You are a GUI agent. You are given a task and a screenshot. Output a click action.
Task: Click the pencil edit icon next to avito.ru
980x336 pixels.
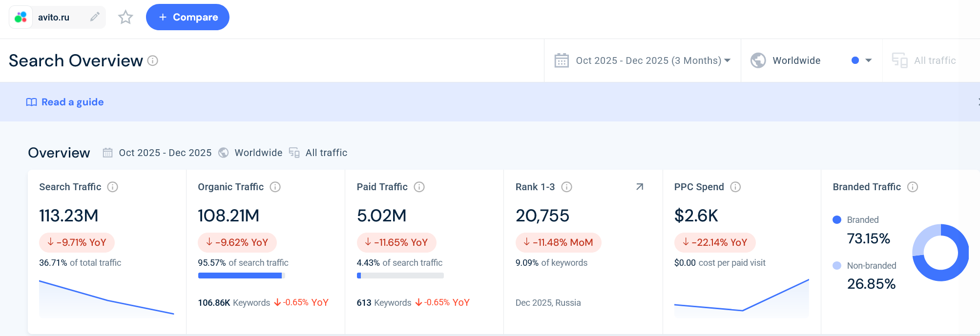[x=95, y=17]
